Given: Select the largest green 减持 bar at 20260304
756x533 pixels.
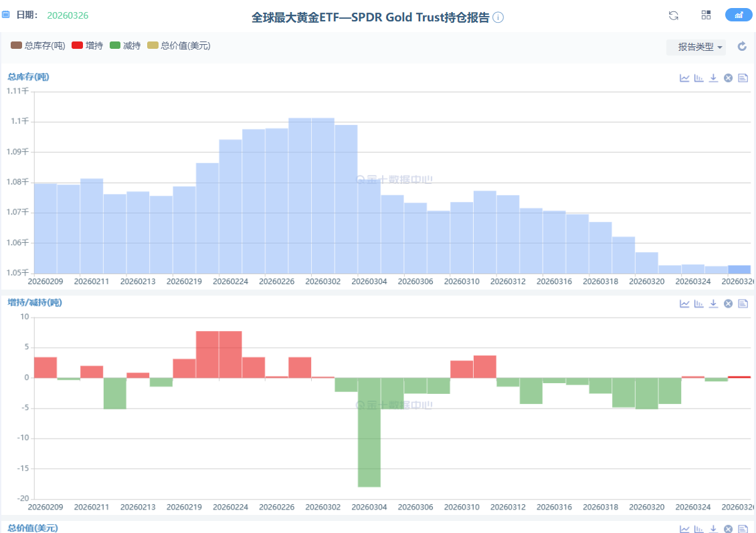Looking at the screenshot, I should 369,432.
